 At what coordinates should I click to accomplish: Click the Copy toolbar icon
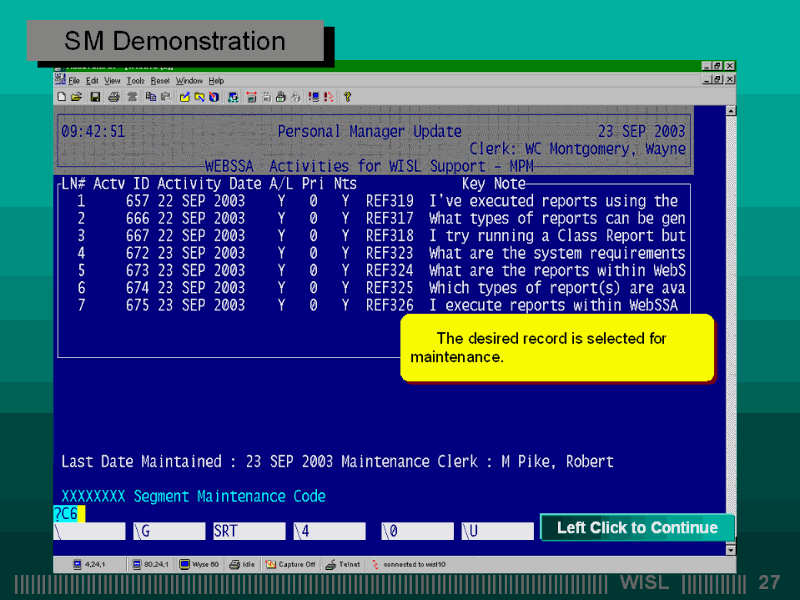click(150, 97)
